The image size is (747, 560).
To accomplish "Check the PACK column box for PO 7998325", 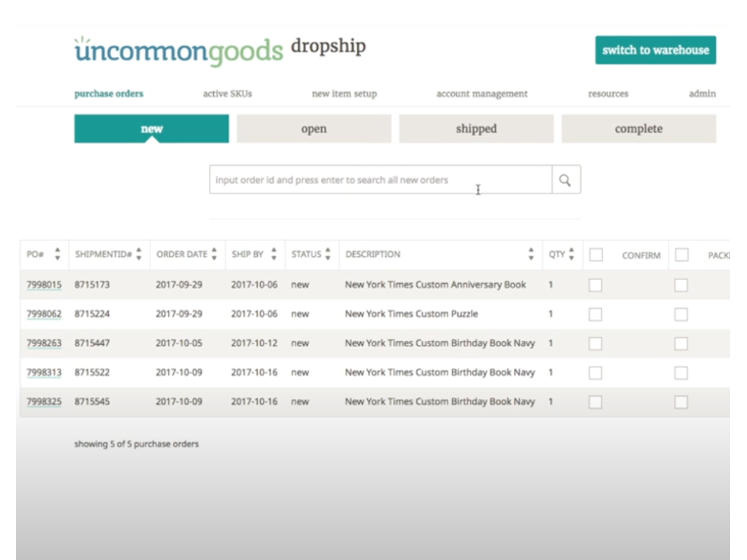I will pos(682,402).
